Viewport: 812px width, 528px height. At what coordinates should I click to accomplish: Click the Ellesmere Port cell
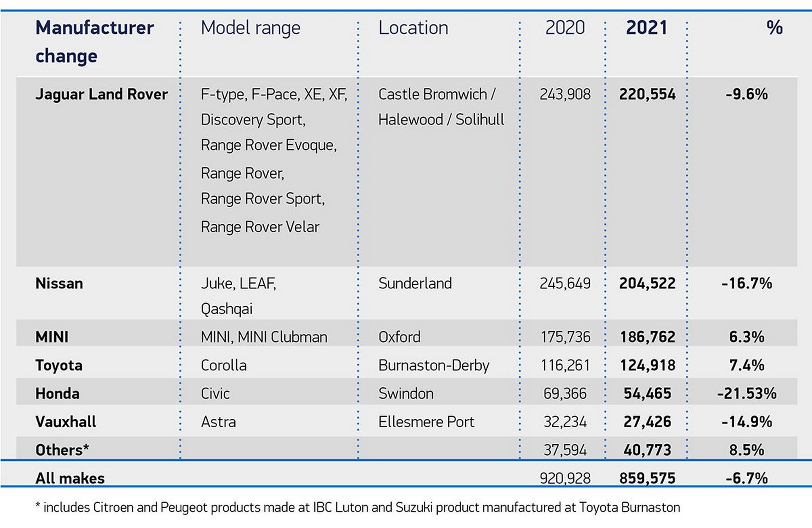(427, 421)
